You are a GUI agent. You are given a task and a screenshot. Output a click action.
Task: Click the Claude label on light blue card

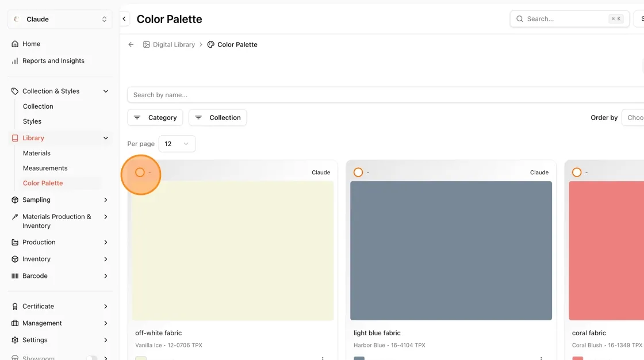point(539,173)
